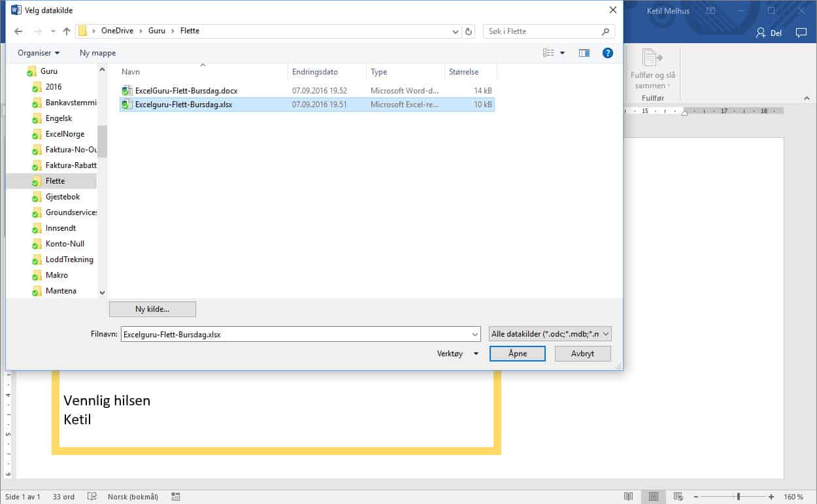
Task: Click the Avbryt button
Action: [582, 354]
